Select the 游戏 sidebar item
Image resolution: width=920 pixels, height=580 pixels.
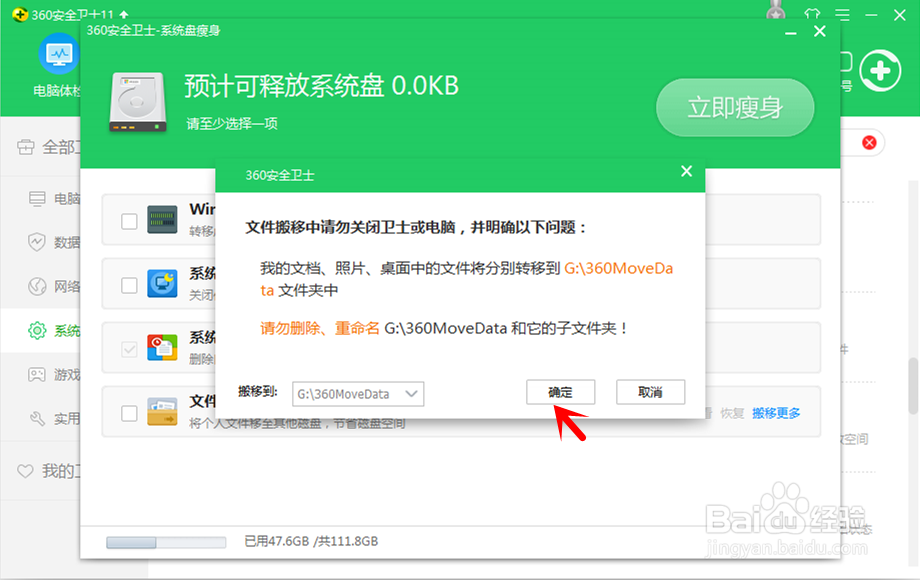[x=54, y=374]
